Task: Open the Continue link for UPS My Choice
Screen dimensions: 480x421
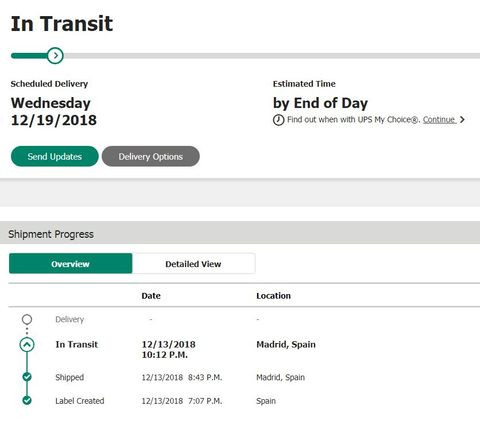Action: [x=439, y=120]
